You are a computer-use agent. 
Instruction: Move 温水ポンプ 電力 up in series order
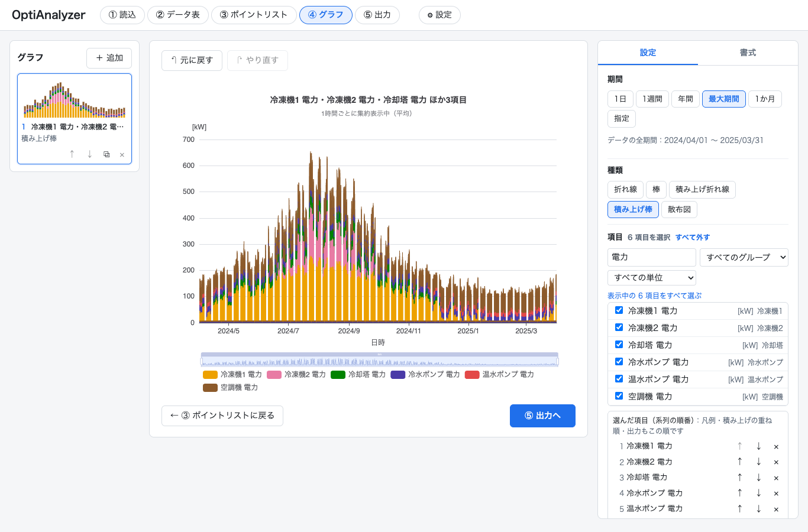[x=739, y=508]
